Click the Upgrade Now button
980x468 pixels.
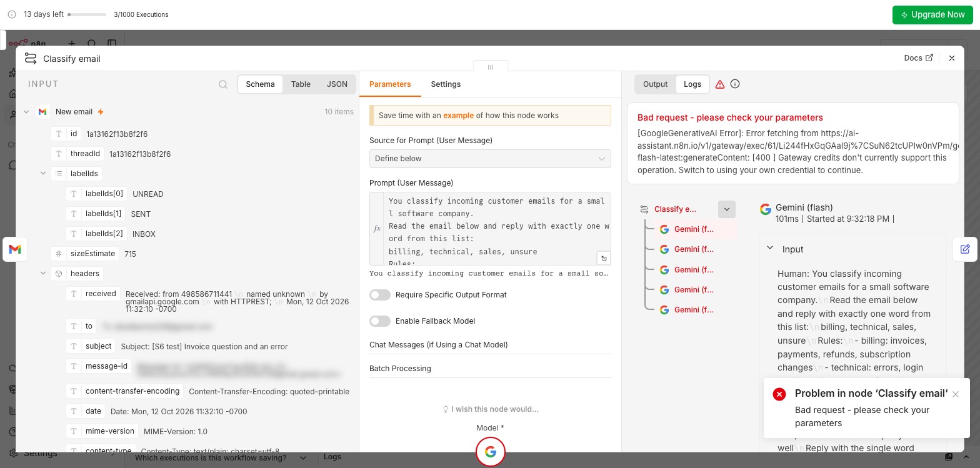click(x=932, y=14)
